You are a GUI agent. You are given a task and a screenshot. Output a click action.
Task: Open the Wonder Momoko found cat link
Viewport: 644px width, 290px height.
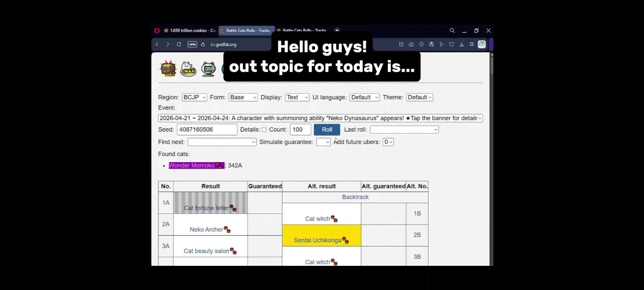pos(192,165)
